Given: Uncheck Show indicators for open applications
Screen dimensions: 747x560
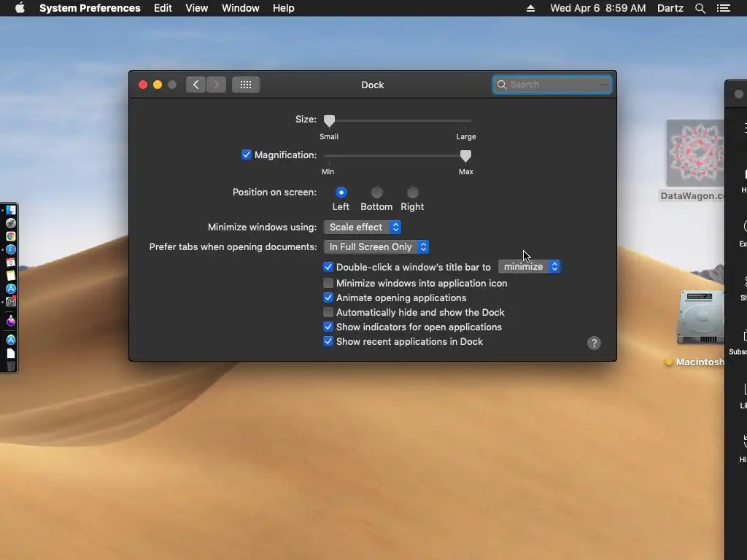Looking at the screenshot, I should pos(328,327).
